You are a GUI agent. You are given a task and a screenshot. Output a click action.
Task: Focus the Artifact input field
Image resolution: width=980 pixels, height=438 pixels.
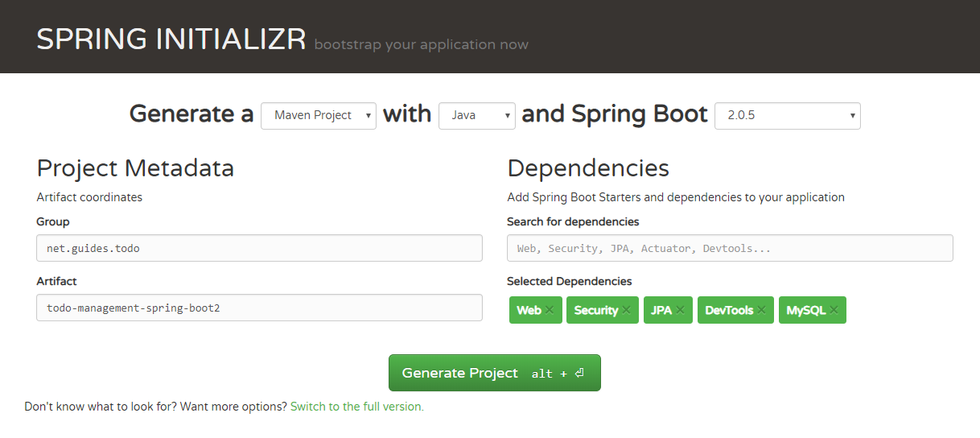pyautogui.click(x=259, y=308)
